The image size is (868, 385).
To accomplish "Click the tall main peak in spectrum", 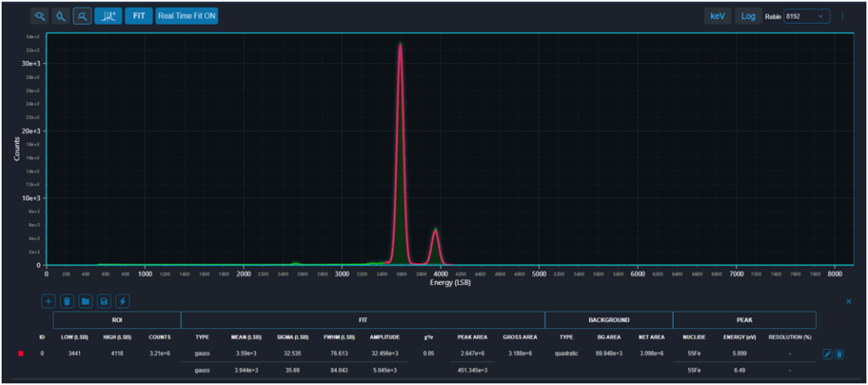I will 400,155.
